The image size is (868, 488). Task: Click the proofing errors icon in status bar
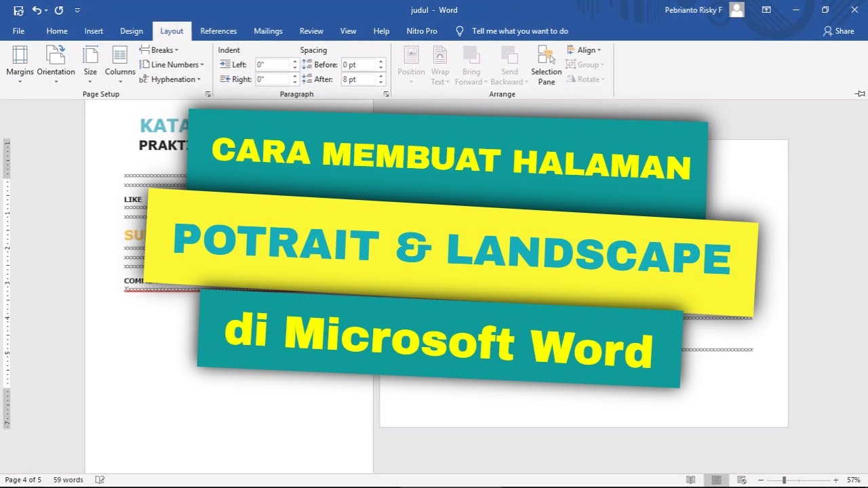pyautogui.click(x=100, y=480)
